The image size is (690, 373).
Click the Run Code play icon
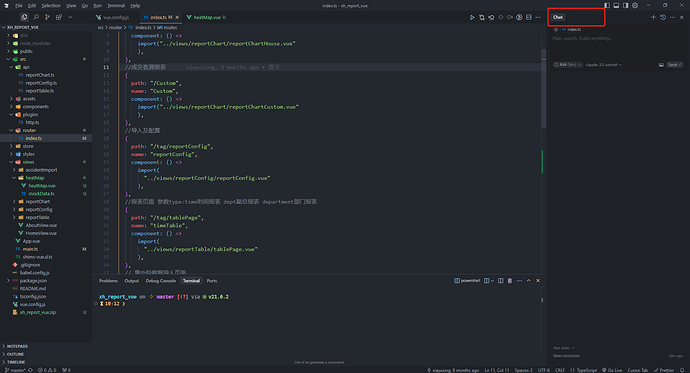(472, 17)
